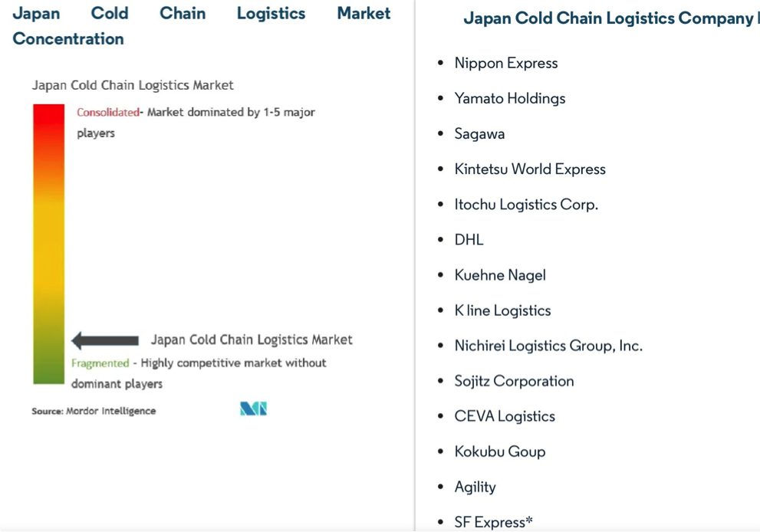Select Kintetsu World Express entry
Screen dimensions: 760x532
(x=530, y=169)
